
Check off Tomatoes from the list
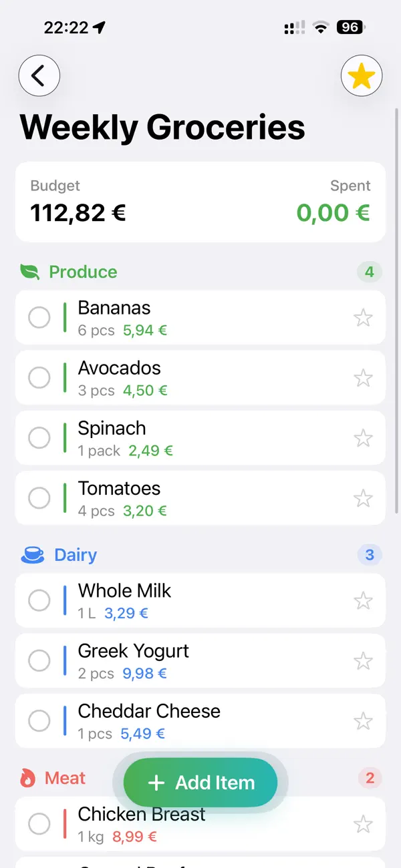point(39,497)
